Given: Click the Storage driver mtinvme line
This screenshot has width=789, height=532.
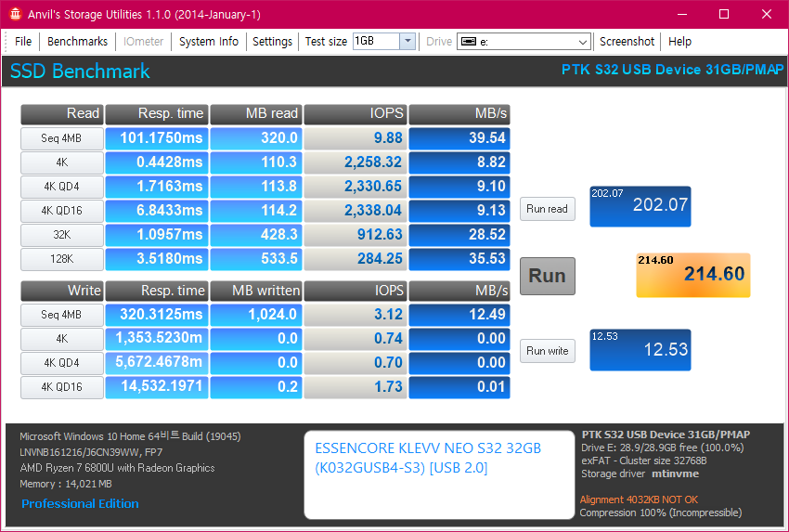Looking at the screenshot, I should [x=640, y=474].
